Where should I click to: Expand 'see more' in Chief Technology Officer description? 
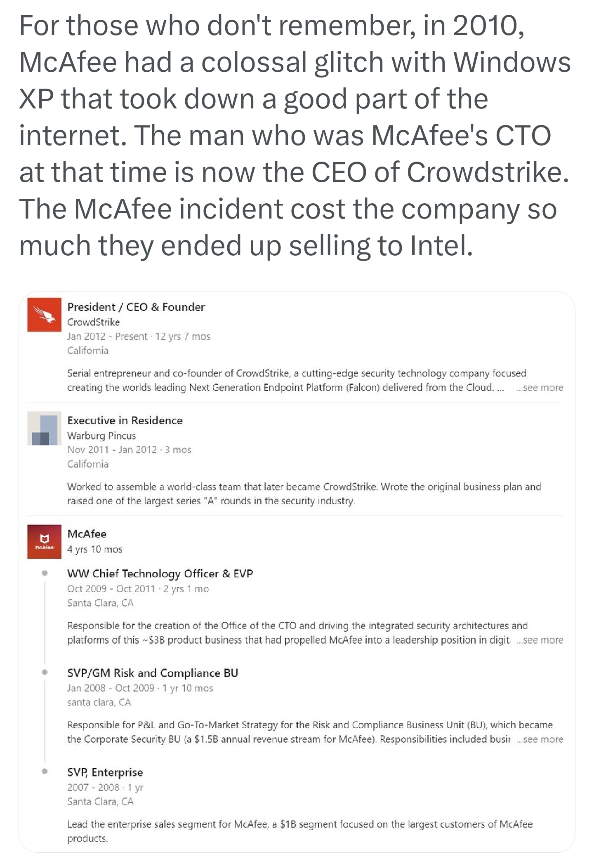click(540, 640)
